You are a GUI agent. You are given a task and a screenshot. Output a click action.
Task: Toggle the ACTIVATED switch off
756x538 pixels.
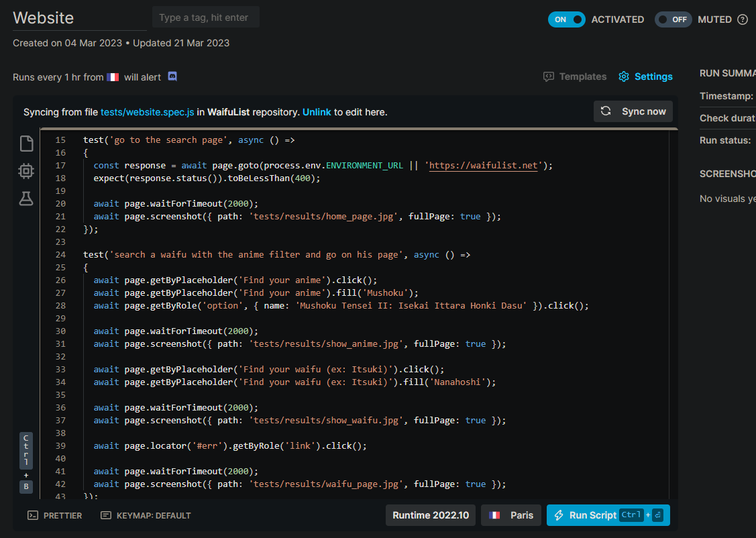(x=566, y=19)
